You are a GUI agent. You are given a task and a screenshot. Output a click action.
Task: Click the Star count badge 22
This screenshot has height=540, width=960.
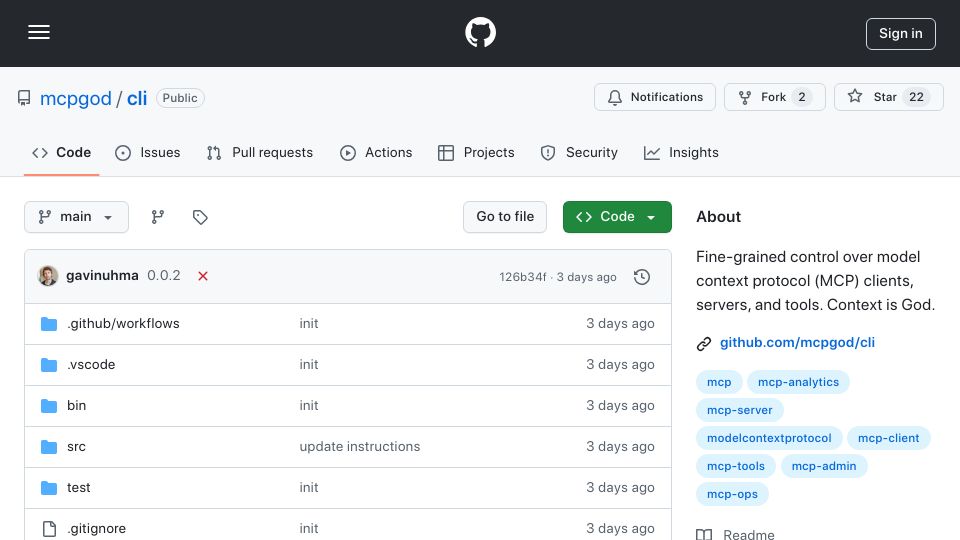point(916,97)
